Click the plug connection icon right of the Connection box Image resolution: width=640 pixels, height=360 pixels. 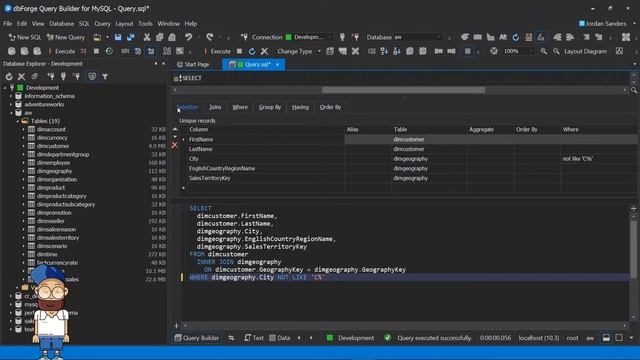pos(342,37)
